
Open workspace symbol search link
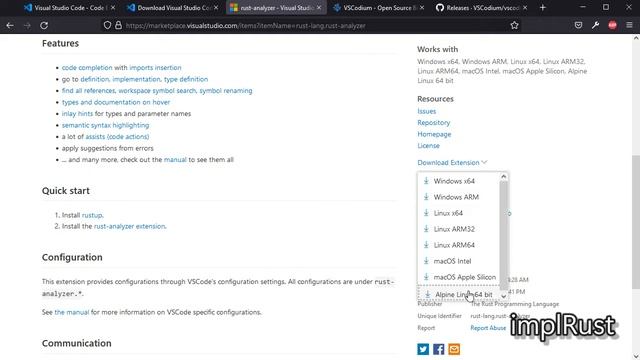(x=158, y=90)
